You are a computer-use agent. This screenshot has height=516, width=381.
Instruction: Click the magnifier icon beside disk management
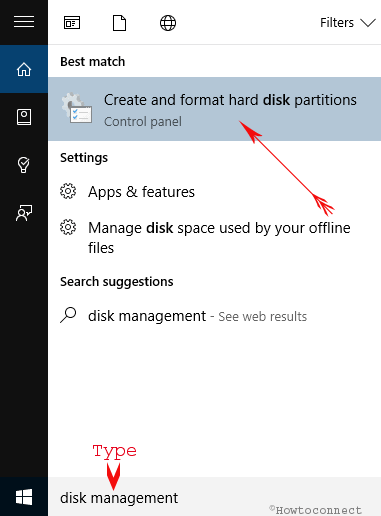tap(68, 315)
